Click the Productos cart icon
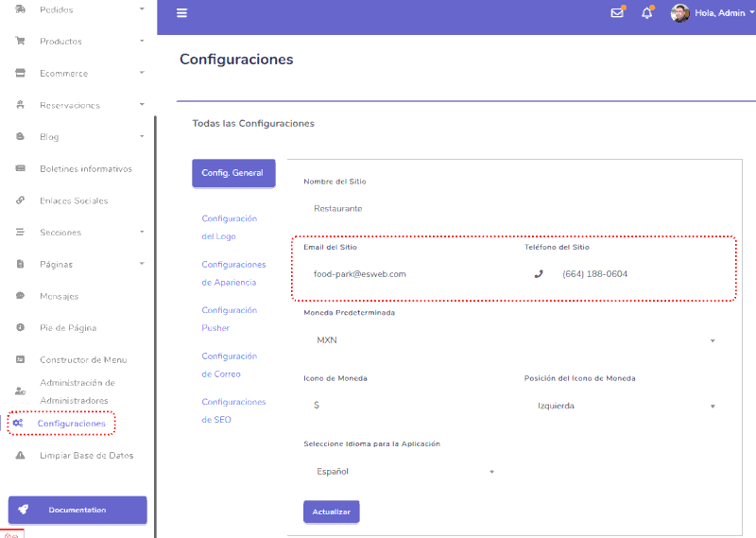Viewport: 756px width, 538px height. click(20, 41)
